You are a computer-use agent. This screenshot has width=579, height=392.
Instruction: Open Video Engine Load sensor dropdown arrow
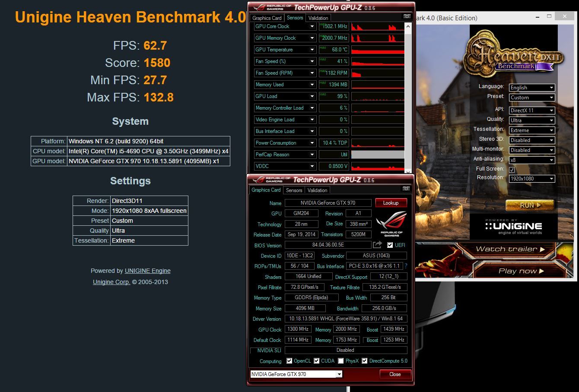(312, 120)
